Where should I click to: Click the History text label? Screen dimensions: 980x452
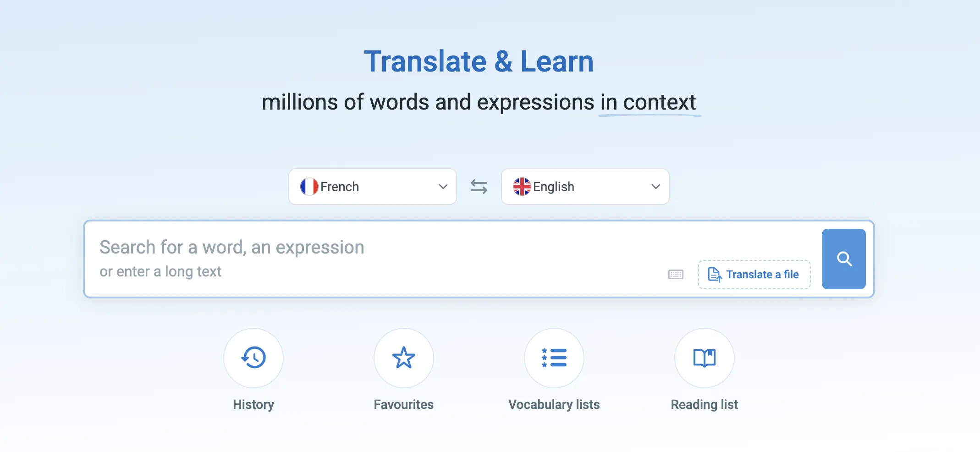[253, 404]
